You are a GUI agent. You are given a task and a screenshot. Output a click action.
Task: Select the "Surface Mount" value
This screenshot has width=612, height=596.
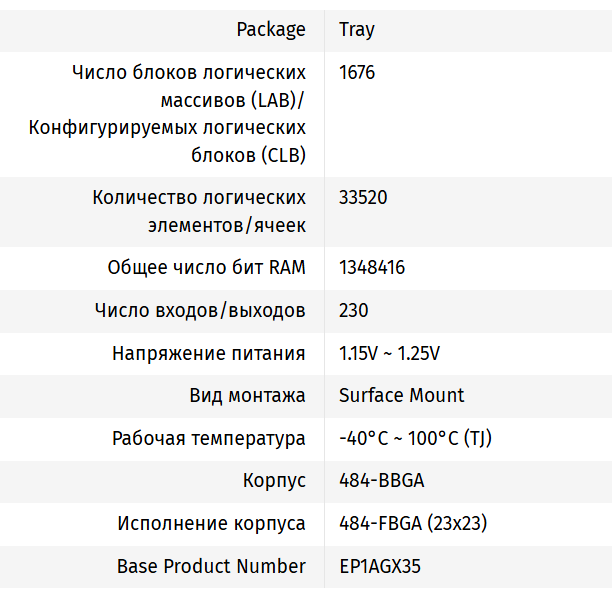pos(402,395)
